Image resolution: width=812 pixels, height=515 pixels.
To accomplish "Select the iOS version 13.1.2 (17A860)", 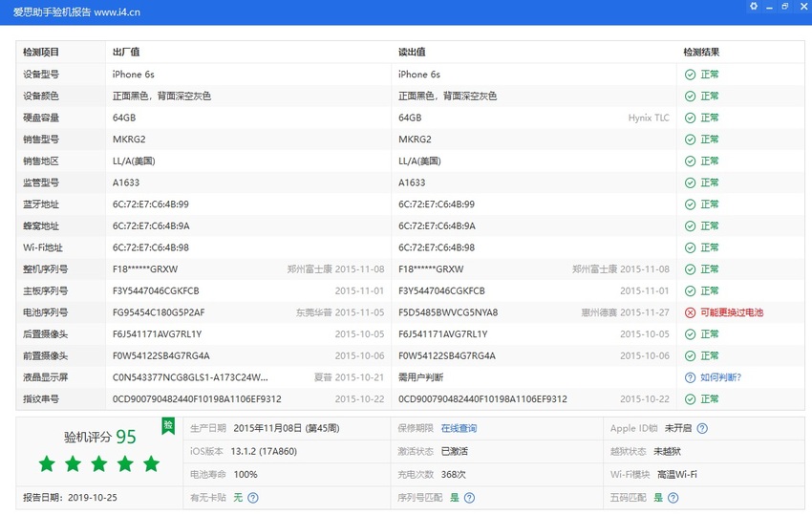I will [264, 452].
